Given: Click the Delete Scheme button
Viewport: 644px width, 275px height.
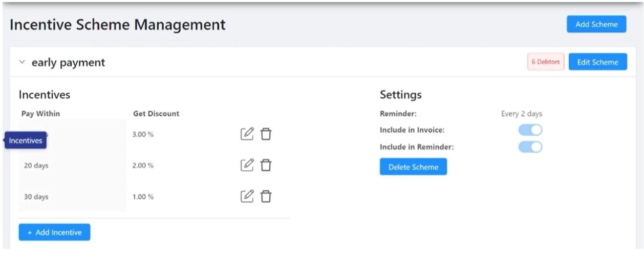Looking at the screenshot, I should [413, 167].
